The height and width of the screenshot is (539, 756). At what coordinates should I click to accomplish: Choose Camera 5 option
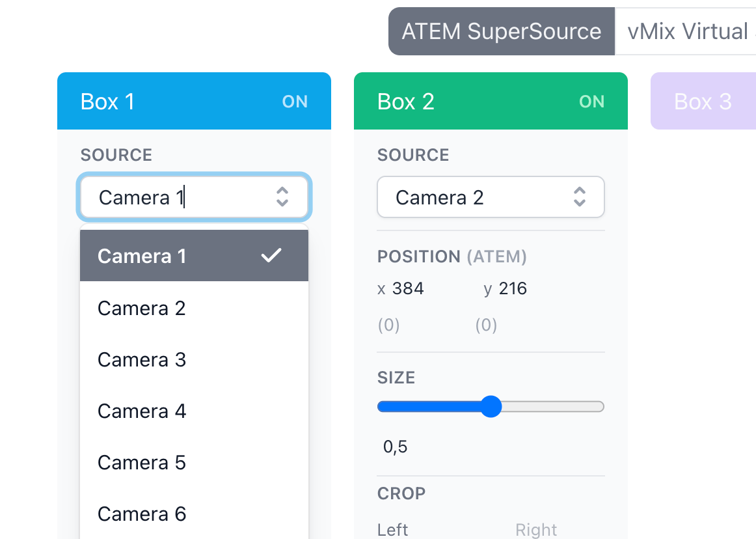194,462
